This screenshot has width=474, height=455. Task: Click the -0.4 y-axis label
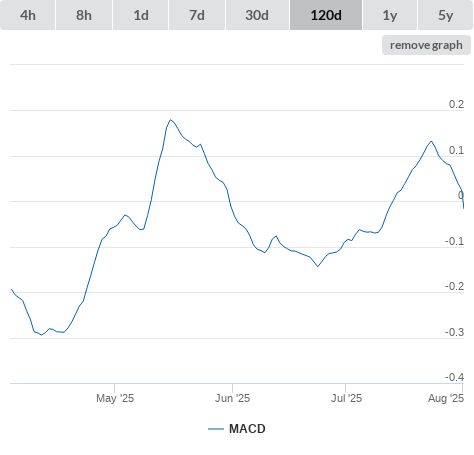(x=454, y=377)
